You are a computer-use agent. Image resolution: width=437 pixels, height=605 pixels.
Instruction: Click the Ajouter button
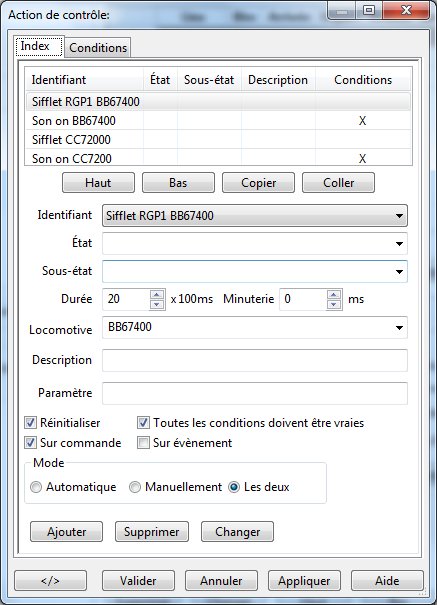tap(66, 532)
